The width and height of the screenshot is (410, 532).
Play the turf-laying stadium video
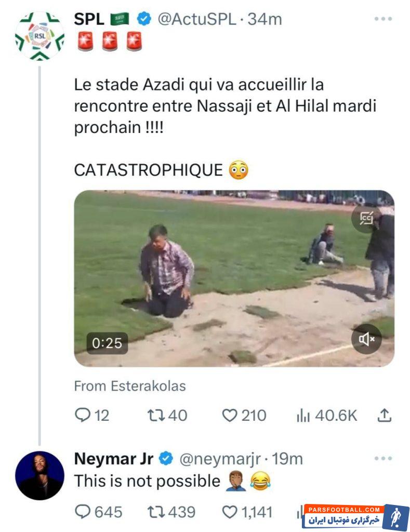[234, 278]
